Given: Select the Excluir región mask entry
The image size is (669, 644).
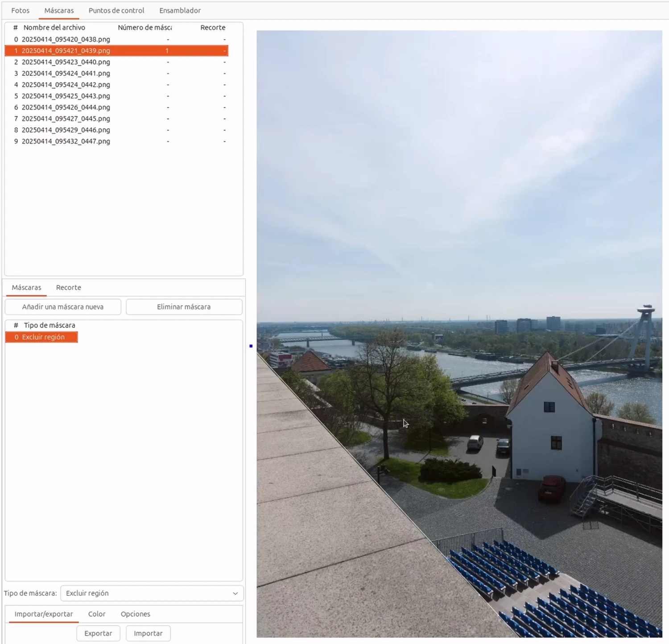Looking at the screenshot, I should 43,337.
